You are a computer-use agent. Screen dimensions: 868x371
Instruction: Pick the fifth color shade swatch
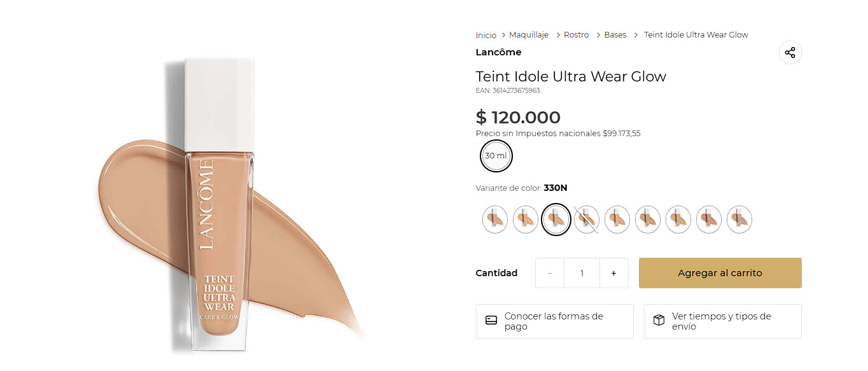pos(617,220)
